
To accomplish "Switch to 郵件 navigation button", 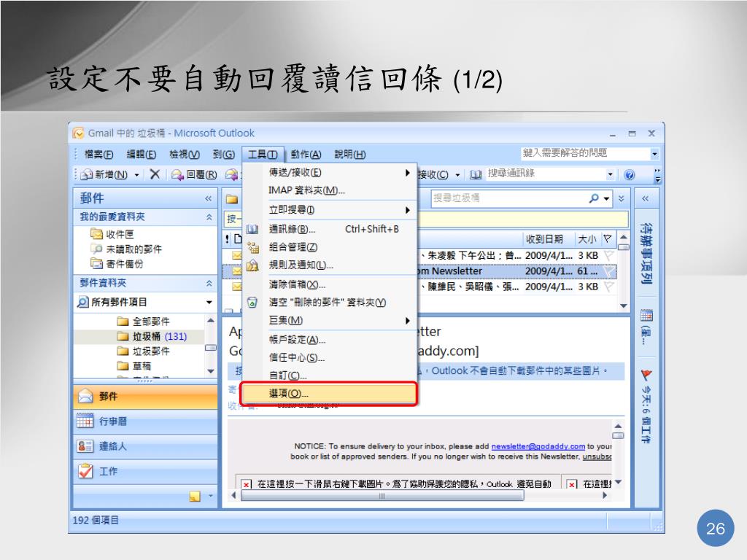I will pos(145,396).
